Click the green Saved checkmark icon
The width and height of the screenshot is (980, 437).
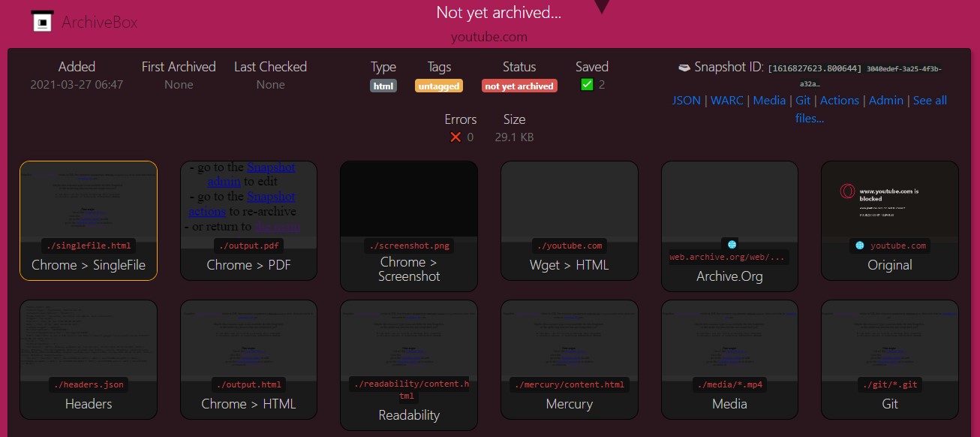coord(587,85)
